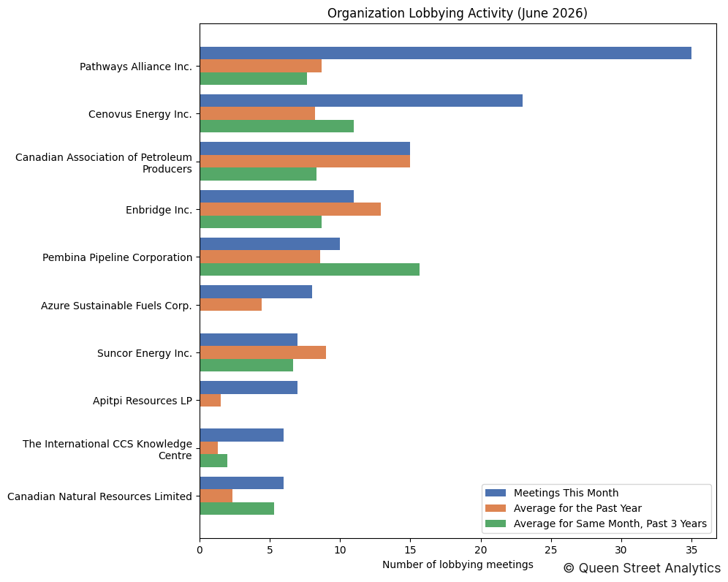Click Petroleum Producers green same-month bar
The image size is (728, 582).
click(258, 174)
